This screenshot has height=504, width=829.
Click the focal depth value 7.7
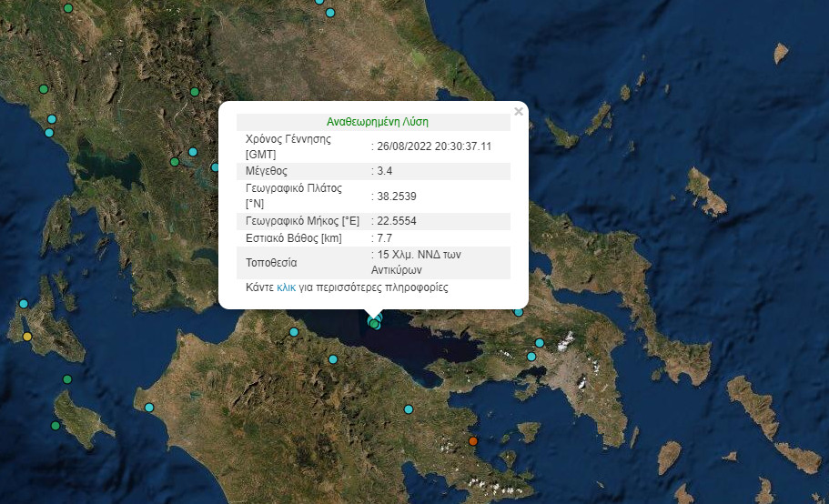coord(384,237)
